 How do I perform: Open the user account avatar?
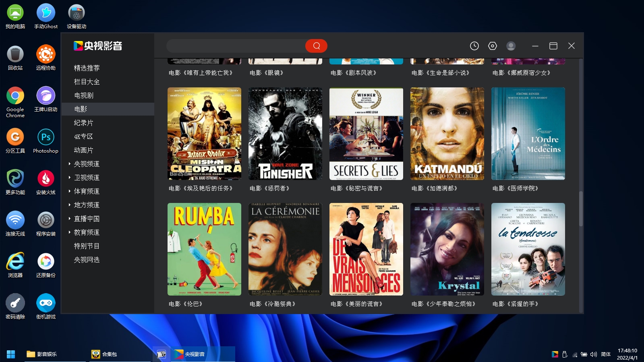click(x=511, y=46)
